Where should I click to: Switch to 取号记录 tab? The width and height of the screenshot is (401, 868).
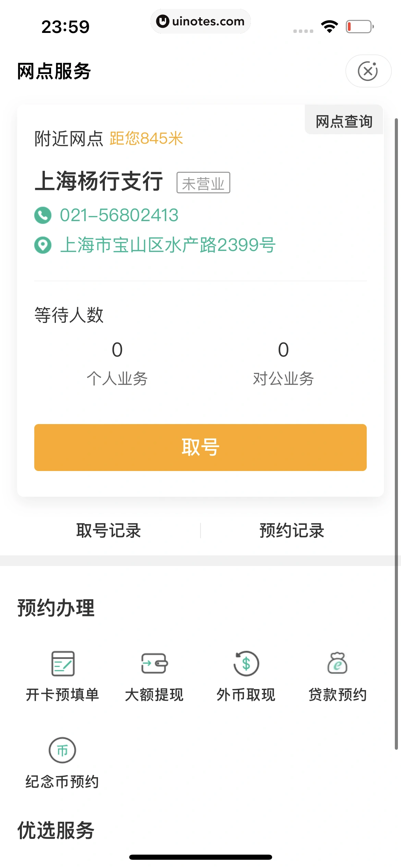(109, 530)
